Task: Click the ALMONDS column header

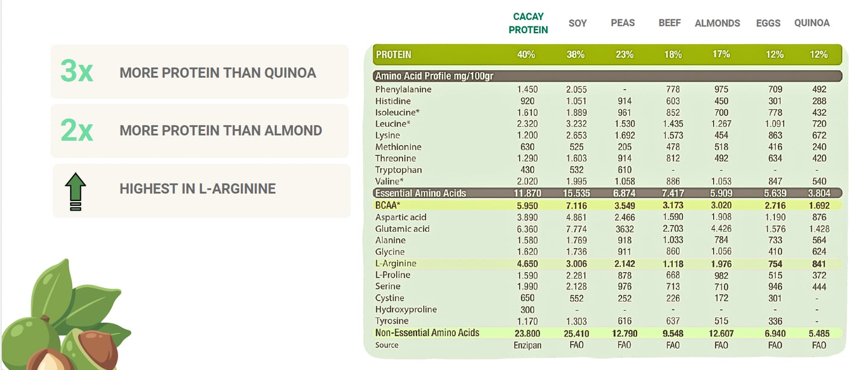Action: [717, 23]
